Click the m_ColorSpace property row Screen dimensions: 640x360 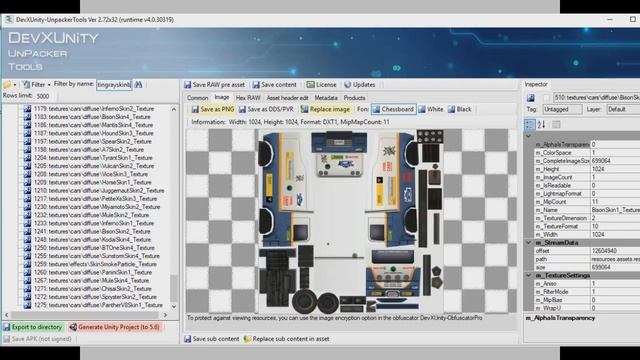pos(587,153)
